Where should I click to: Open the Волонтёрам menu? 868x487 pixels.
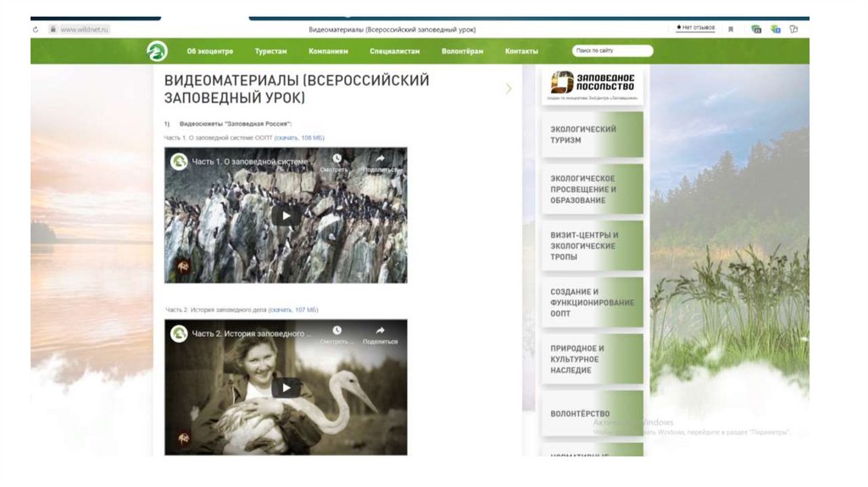[x=462, y=51]
